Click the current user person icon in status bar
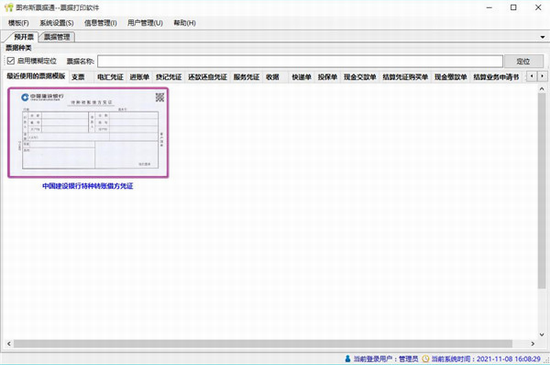 coord(348,359)
